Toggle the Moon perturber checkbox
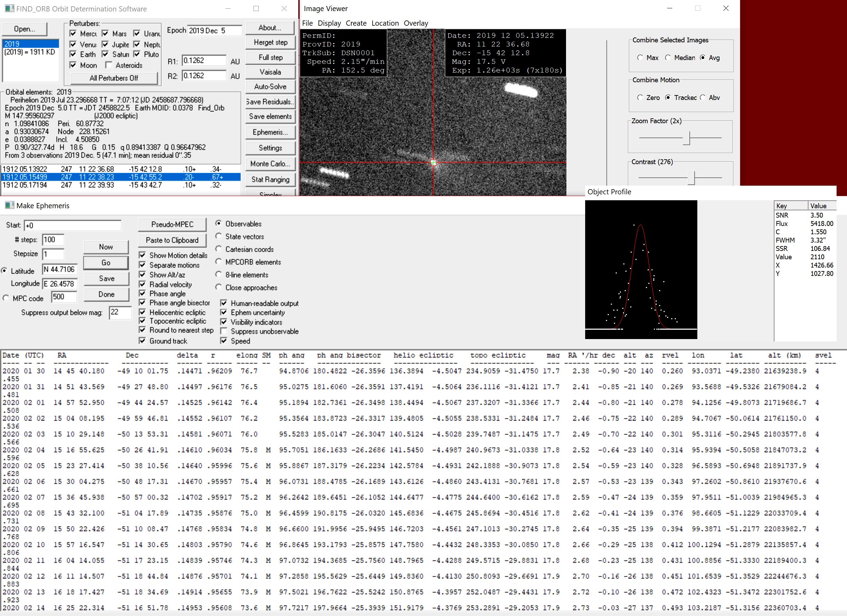Screen dimensions: 847x616 pos(73,65)
